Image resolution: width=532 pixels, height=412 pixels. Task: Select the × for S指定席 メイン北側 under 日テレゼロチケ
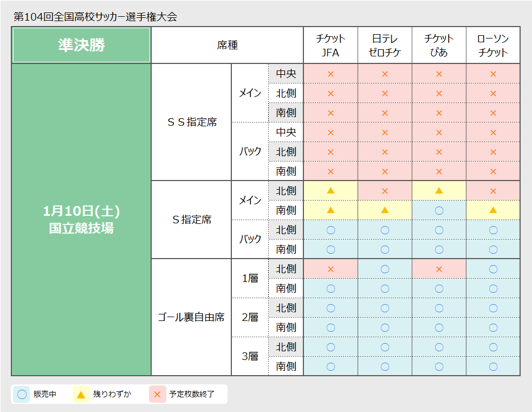[x=385, y=191]
